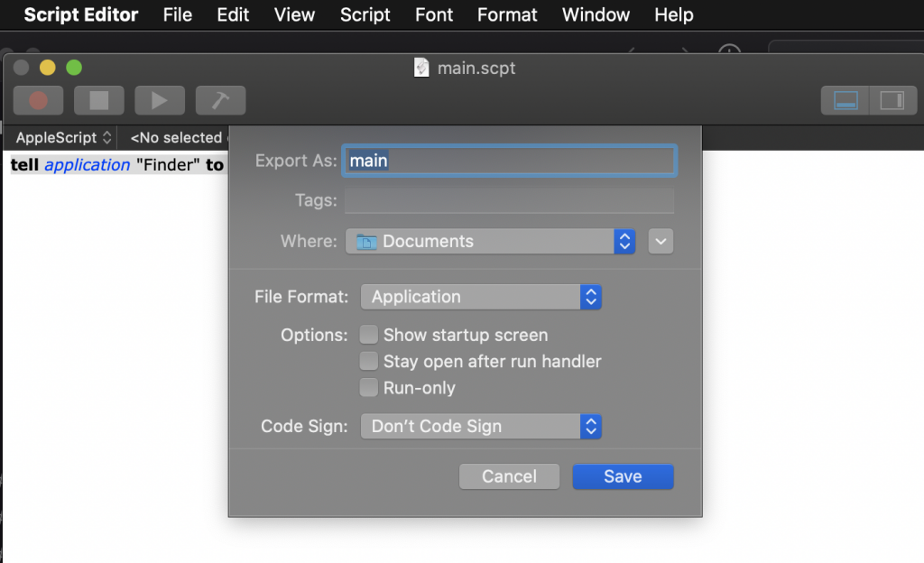The width and height of the screenshot is (924, 563).
Task: Open the File menu
Action: point(178,14)
